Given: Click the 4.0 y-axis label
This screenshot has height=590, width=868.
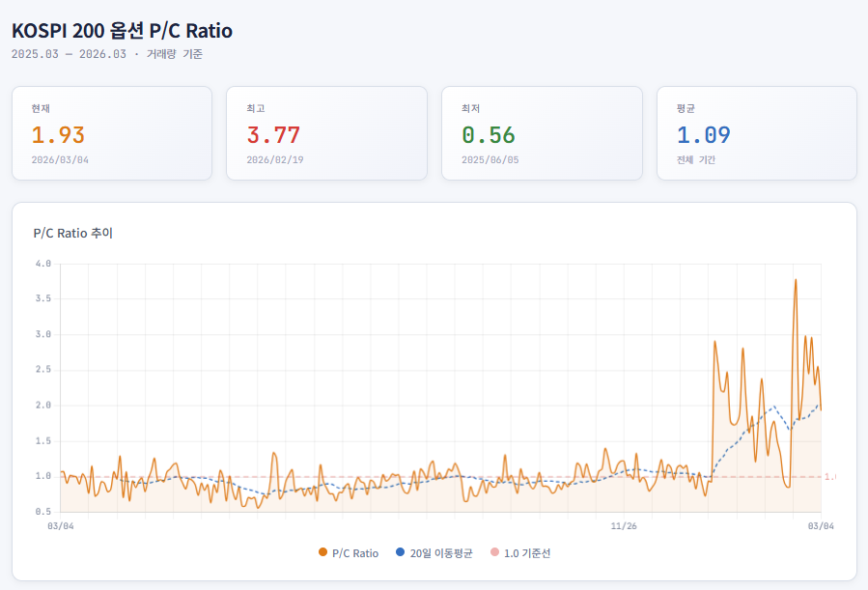Looking at the screenshot, I should pyautogui.click(x=43, y=264).
